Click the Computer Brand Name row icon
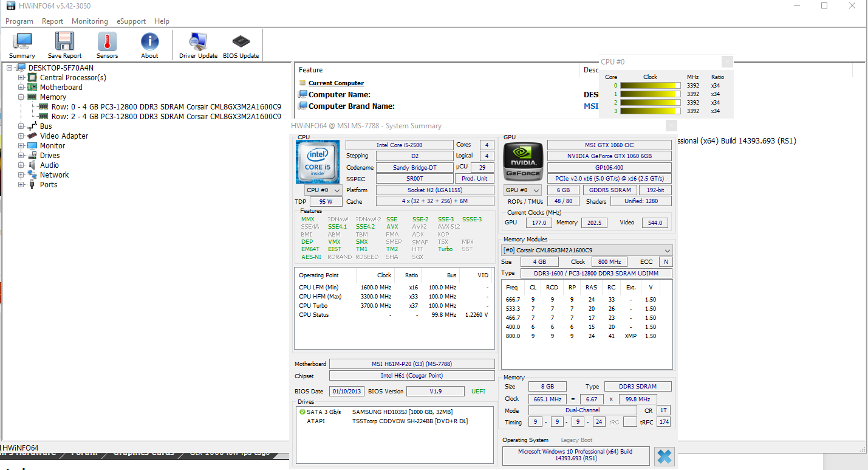The image size is (868, 470). [302, 106]
